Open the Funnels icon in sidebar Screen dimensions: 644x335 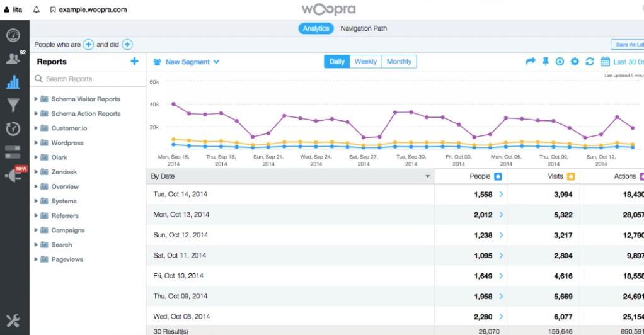pyautogui.click(x=13, y=105)
